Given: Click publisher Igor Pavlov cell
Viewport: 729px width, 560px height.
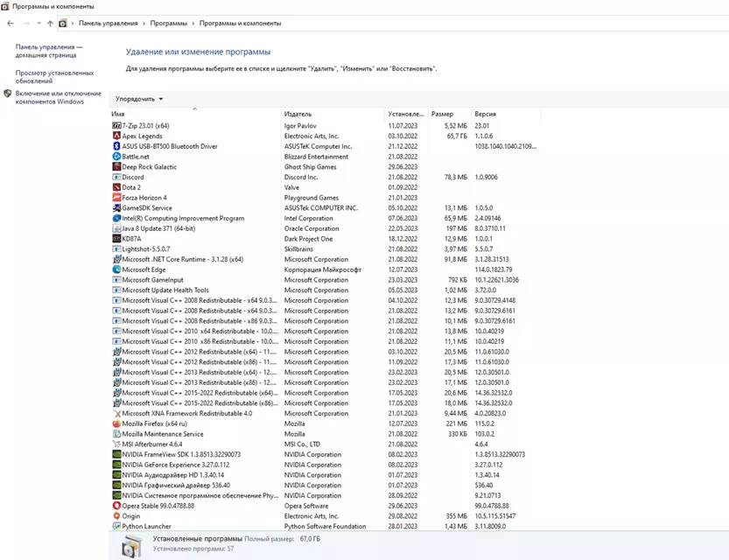Looking at the screenshot, I should click(300, 125).
